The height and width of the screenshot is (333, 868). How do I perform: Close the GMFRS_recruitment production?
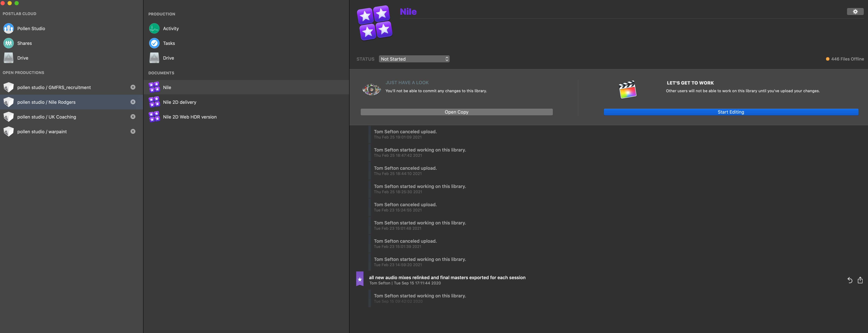[133, 87]
